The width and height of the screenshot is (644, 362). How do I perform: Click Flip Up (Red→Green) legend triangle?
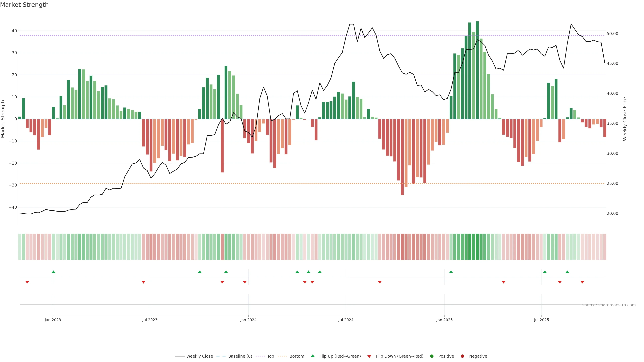312,356
